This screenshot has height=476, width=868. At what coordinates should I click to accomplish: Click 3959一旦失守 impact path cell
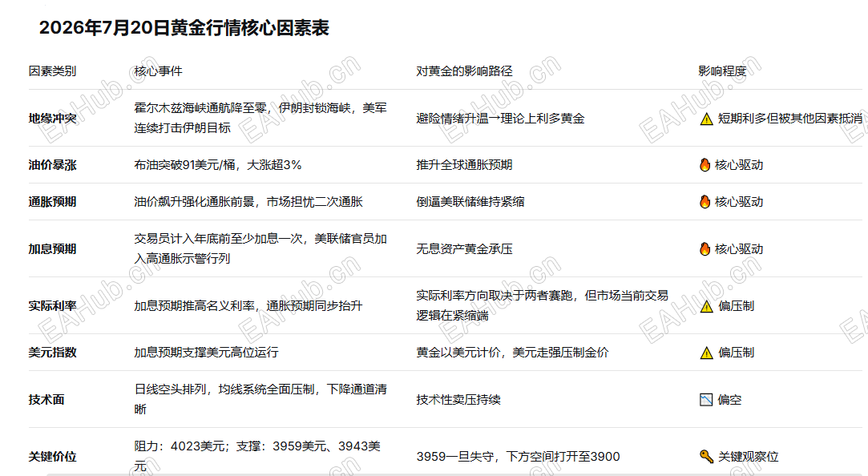pos(518,457)
